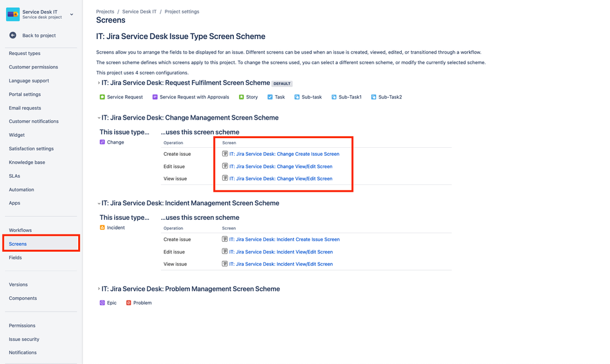Image resolution: width=610 pixels, height=364 pixels.
Task: Open Permissions settings
Action: [x=22, y=325]
